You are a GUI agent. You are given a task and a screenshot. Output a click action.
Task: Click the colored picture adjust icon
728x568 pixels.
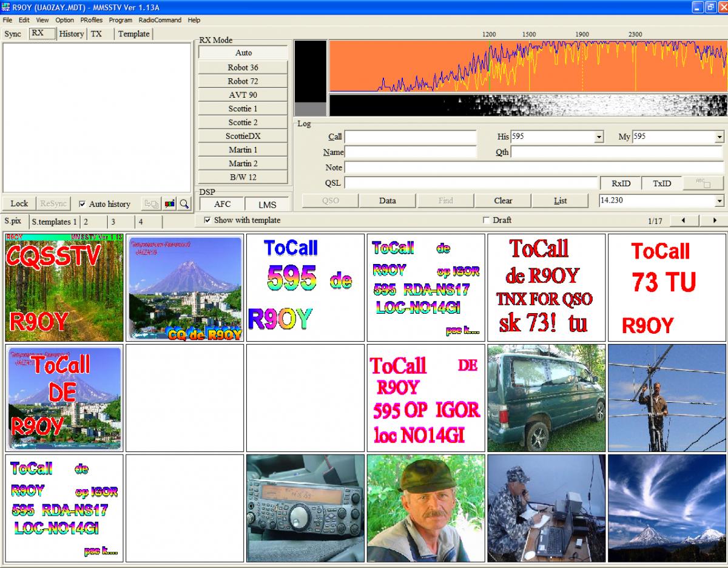coord(169,204)
